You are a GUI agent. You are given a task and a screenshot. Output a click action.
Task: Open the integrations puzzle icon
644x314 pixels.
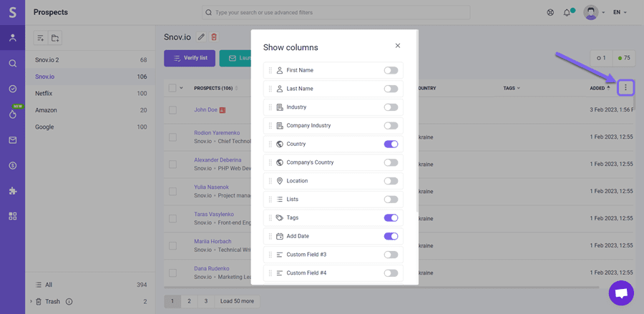click(13, 191)
